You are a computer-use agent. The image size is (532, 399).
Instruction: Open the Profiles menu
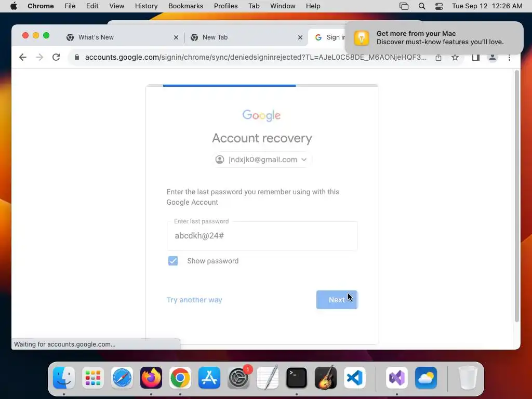(x=225, y=6)
